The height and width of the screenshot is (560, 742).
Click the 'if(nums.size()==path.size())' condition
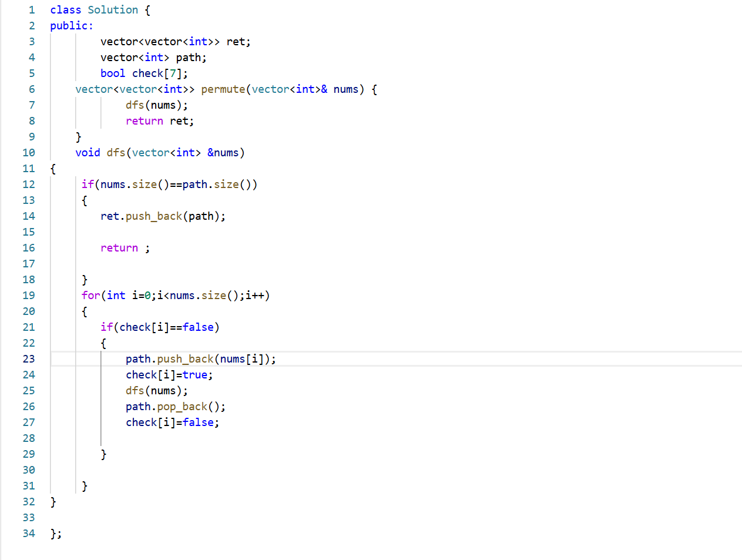169,185
